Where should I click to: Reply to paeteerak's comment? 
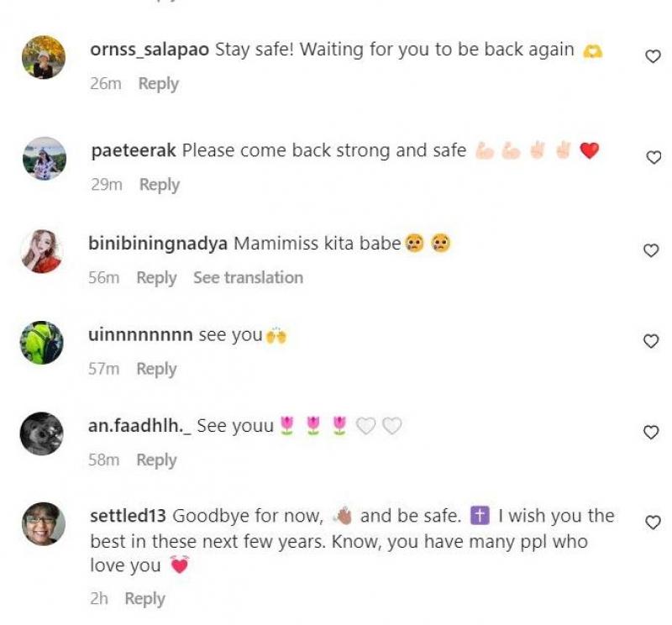(x=160, y=185)
